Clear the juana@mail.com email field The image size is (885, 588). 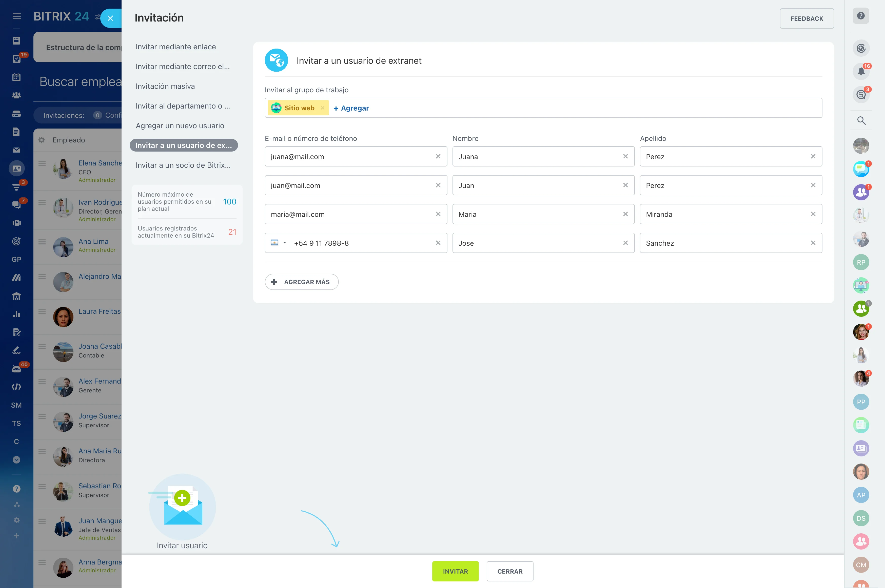pyautogui.click(x=438, y=156)
